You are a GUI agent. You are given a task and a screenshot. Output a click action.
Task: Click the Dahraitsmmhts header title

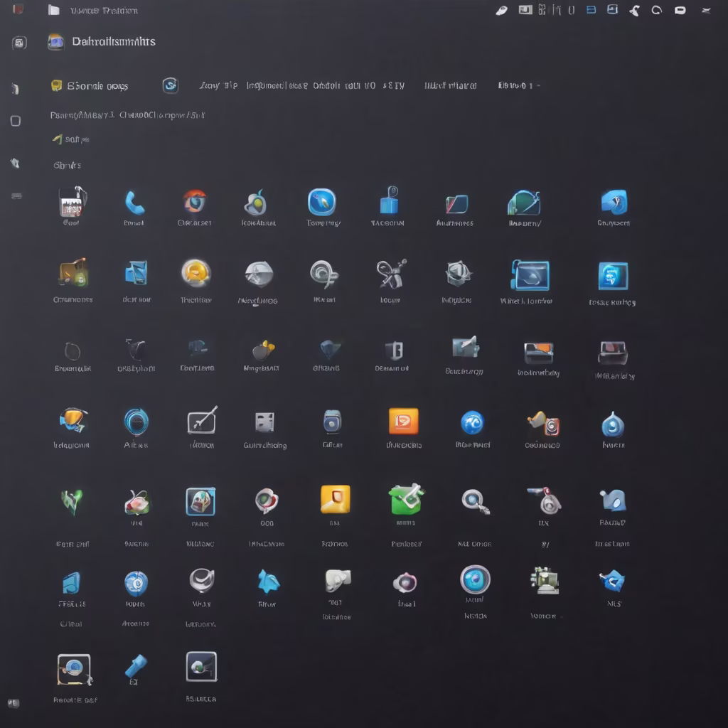click(x=113, y=42)
